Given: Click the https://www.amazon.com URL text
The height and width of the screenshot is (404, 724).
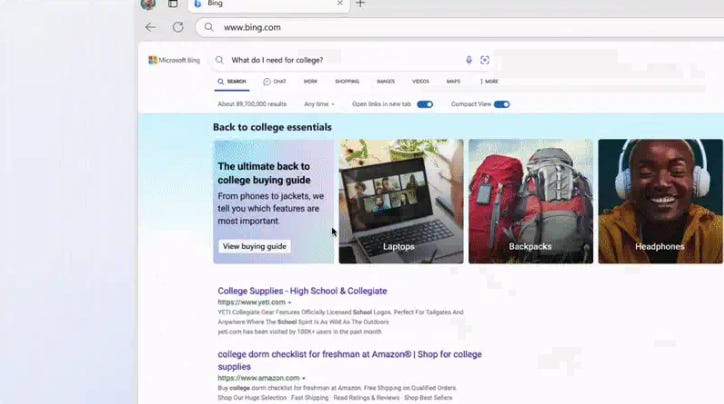Looking at the screenshot, I should click(259, 378).
